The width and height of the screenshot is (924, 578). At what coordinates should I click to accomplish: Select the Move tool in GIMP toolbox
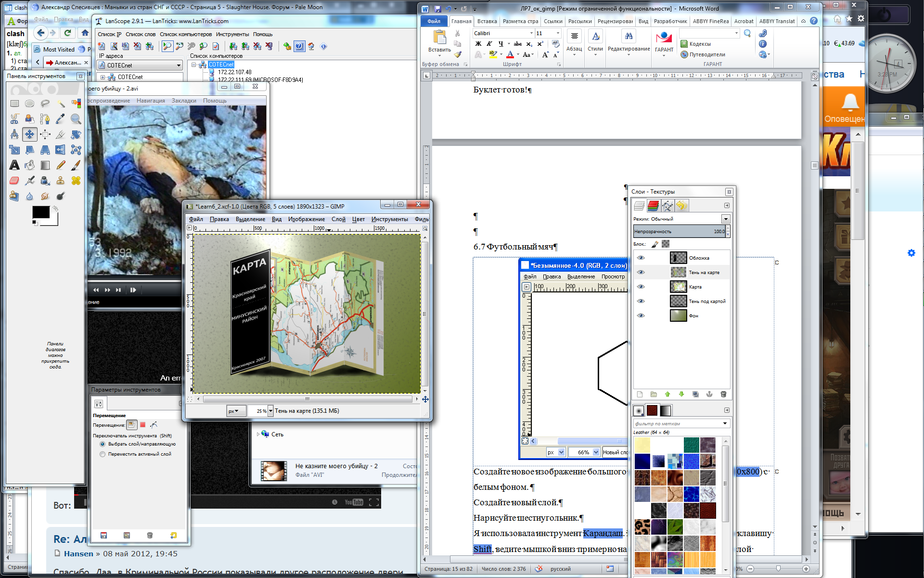30,134
